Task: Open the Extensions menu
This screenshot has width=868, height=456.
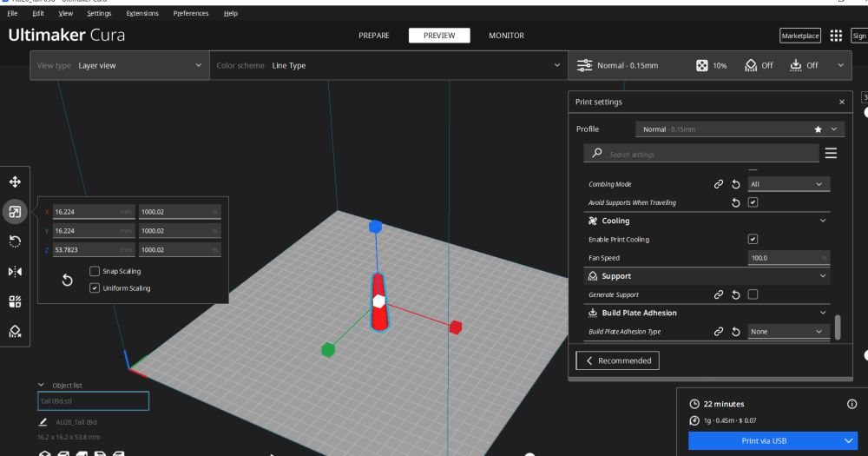Action: pos(142,13)
